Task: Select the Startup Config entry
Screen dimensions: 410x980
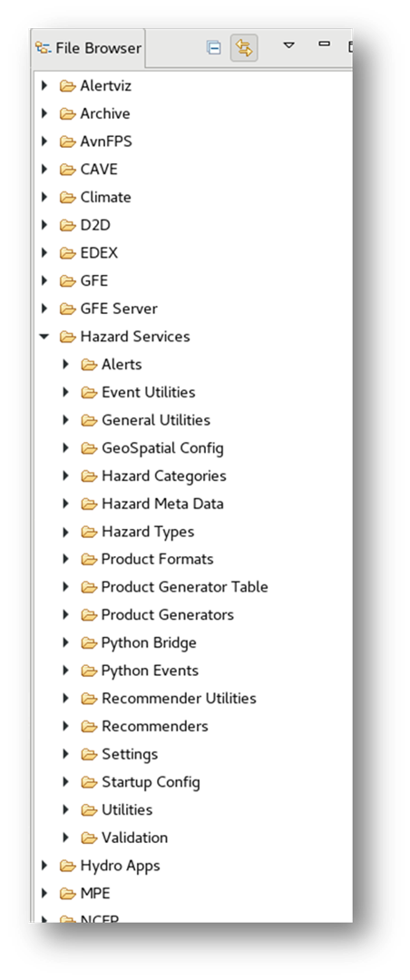Action: 151,782
